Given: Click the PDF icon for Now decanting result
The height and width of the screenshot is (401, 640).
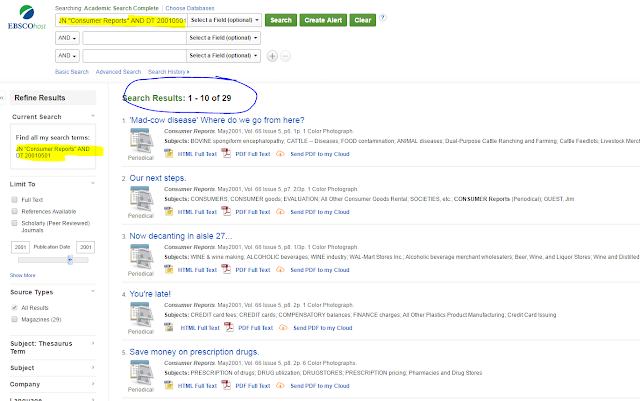Looking at the screenshot, I should pos(226,270).
